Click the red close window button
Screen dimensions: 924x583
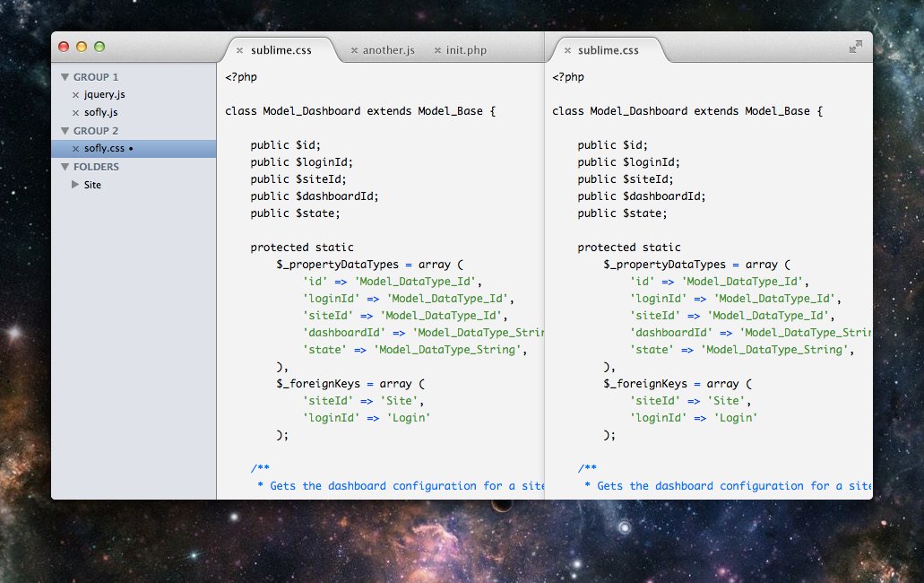(x=64, y=47)
